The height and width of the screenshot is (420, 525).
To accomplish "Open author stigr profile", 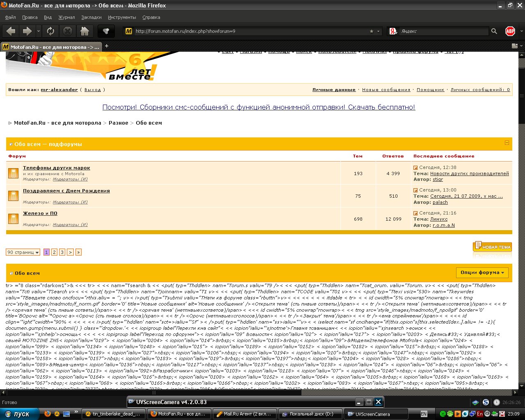I will [x=438, y=179].
